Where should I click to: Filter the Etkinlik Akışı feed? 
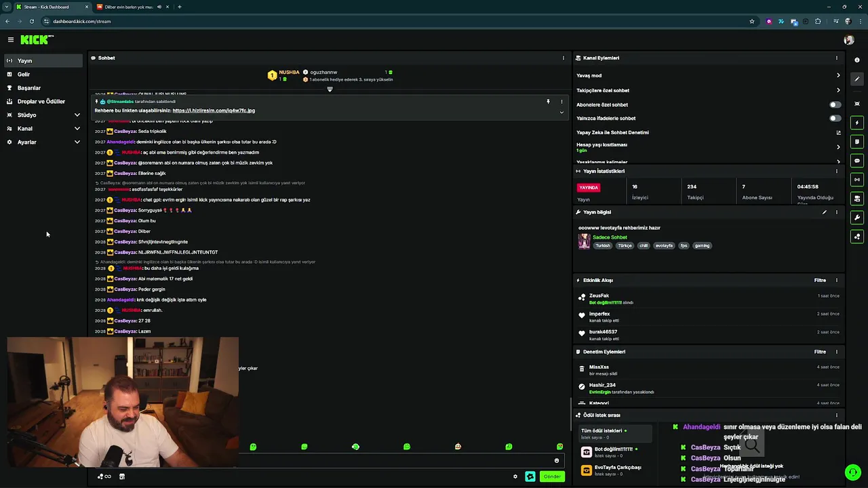pos(820,280)
